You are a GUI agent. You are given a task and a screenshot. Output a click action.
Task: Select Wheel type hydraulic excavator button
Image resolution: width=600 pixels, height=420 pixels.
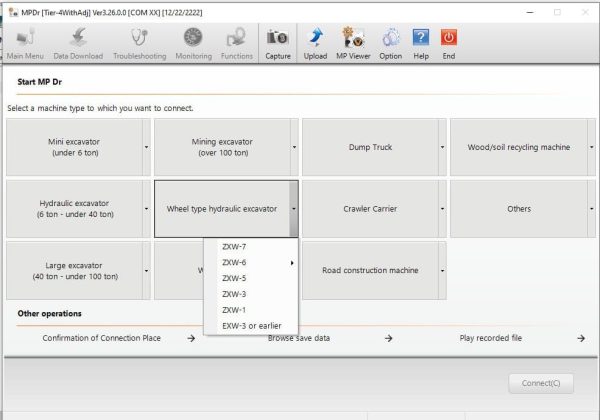point(222,209)
